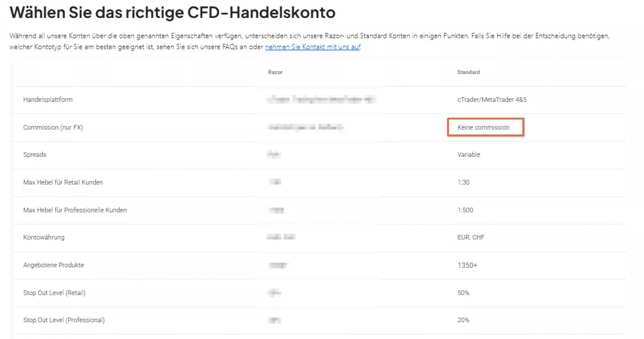Click 'cTrader/MetaTrader 4&5' in Standard column
Screen dimensions: 644x339
click(492, 100)
